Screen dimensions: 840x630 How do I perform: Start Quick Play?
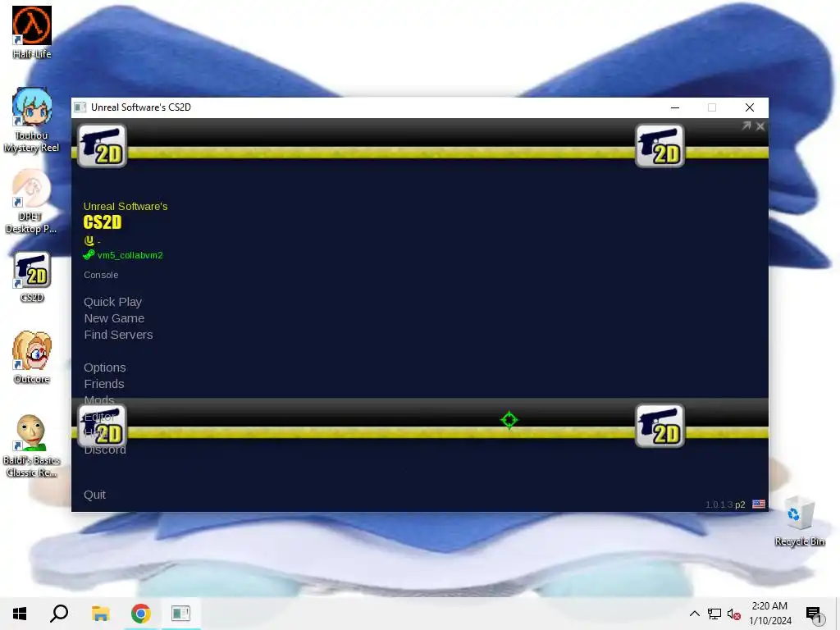pyautogui.click(x=112, y=302)
